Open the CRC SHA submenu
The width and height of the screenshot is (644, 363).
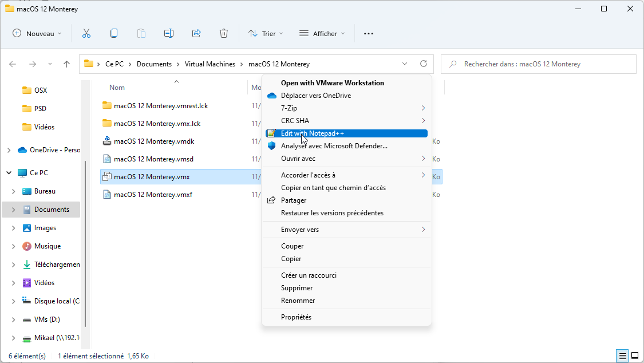point(347,121)
